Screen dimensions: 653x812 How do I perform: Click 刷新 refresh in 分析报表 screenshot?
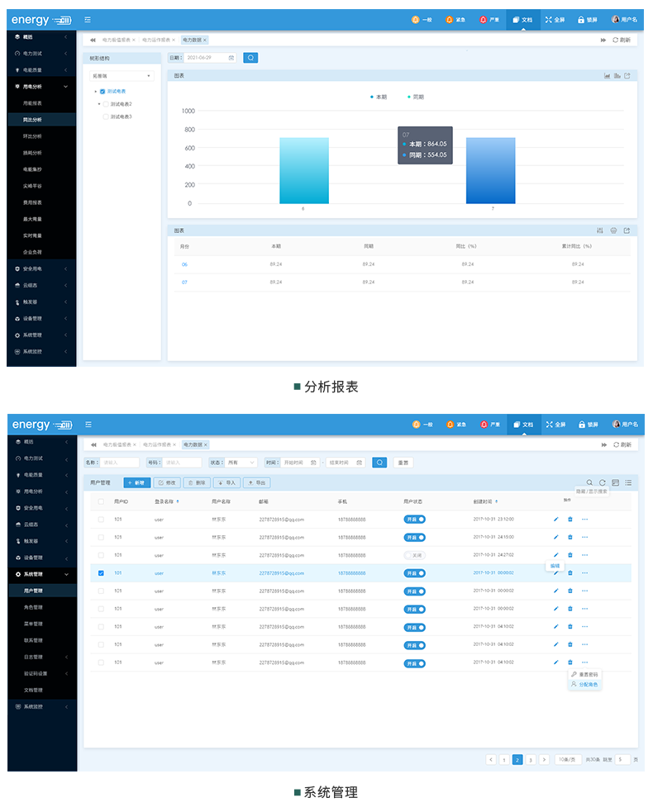tap(622, 40)
